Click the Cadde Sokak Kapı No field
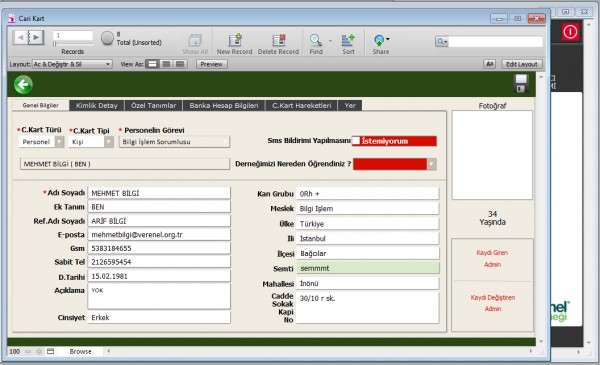This screenshot has width=600, height=365. pyautogui.click(x=367, y=308)
